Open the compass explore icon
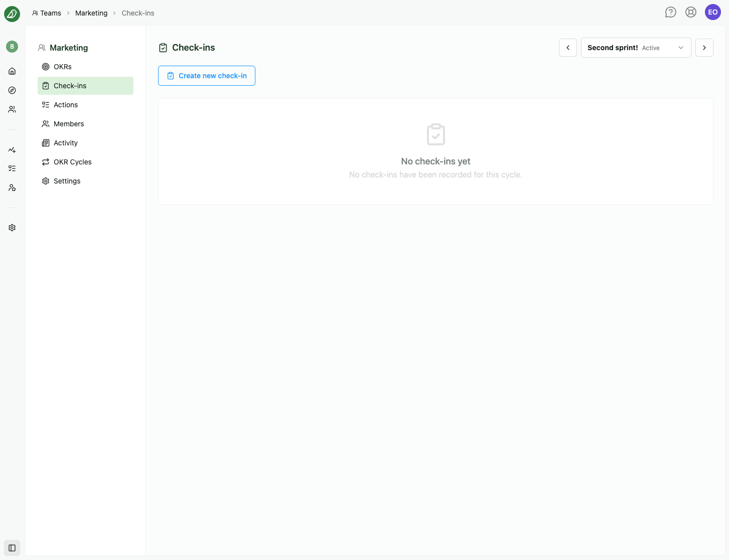The height and width of the screenshot is (560, 729). pyautogui.click(x=12, y=90)
